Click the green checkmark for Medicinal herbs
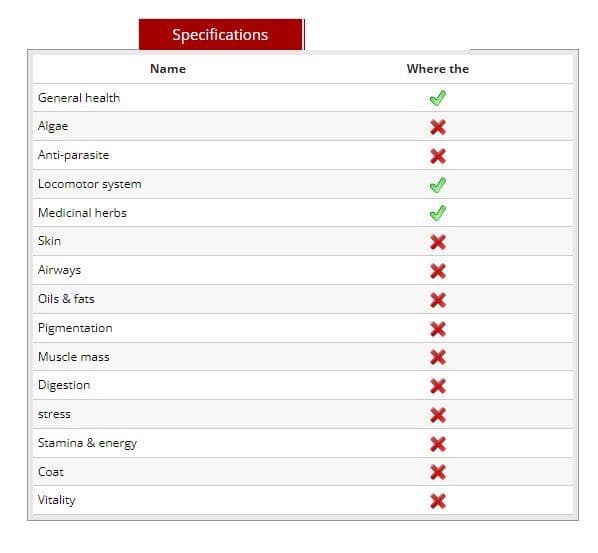This screenshot has width=598, height=553. (x=437, y=213)
